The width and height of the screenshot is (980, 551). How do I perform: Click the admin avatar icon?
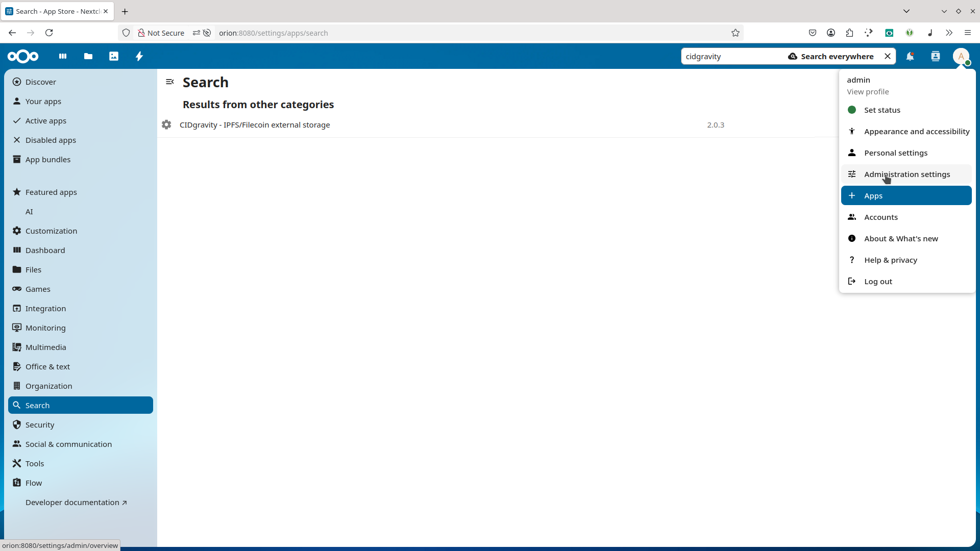tap(961, 57)
